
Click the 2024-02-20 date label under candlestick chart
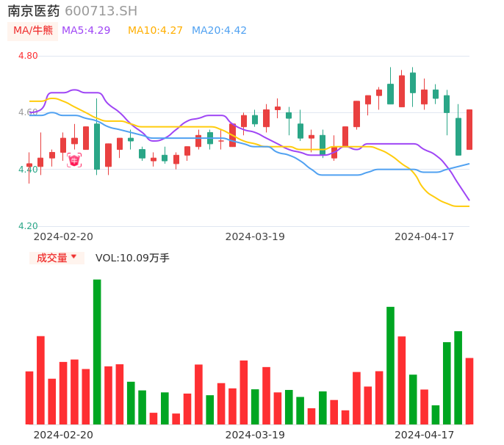[x=63, y=236]
